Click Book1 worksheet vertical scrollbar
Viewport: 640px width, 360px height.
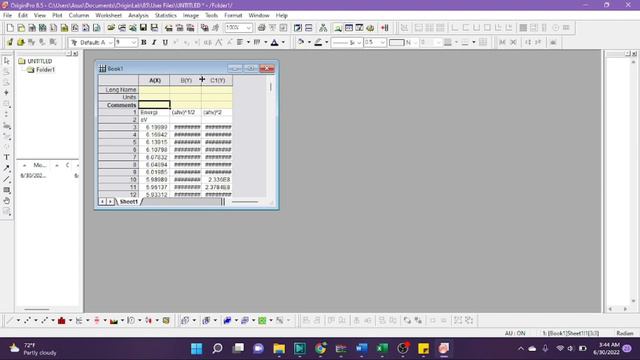pos(270,135)
